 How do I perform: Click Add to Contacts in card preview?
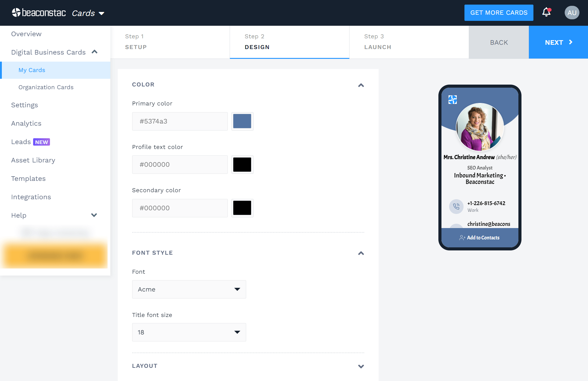tap(480, 238)
